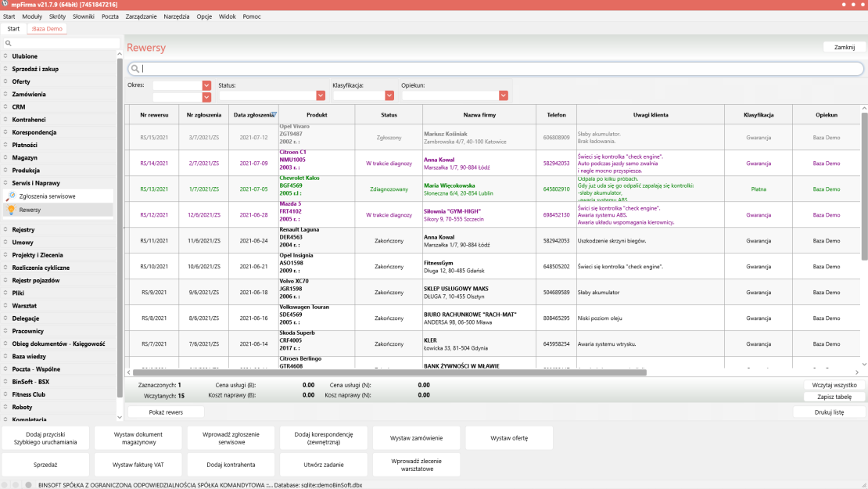
Task: Click the sort arrow on Data zgłoszenia
Action: (274, 115)
